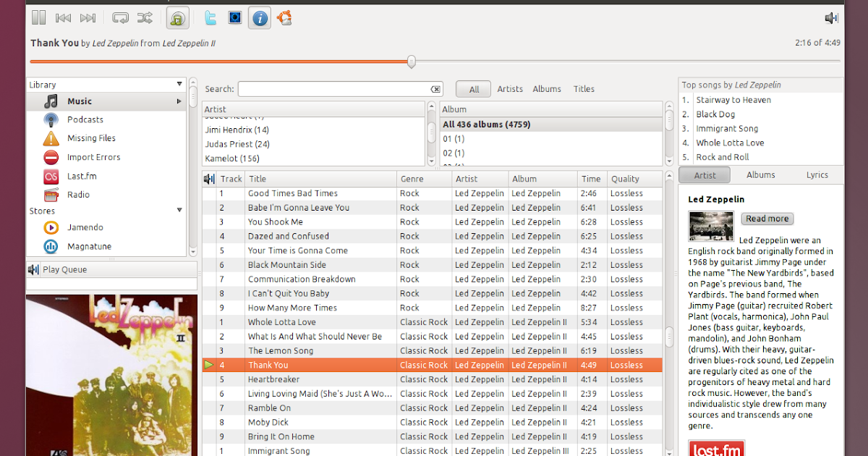
Task: Collapse the Library section
Action: click(178, 84)
